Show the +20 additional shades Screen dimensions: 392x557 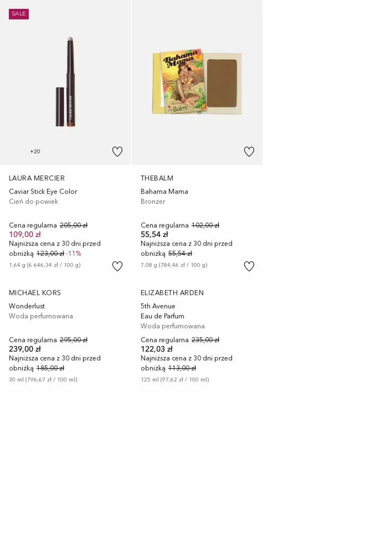pos(35,151)
